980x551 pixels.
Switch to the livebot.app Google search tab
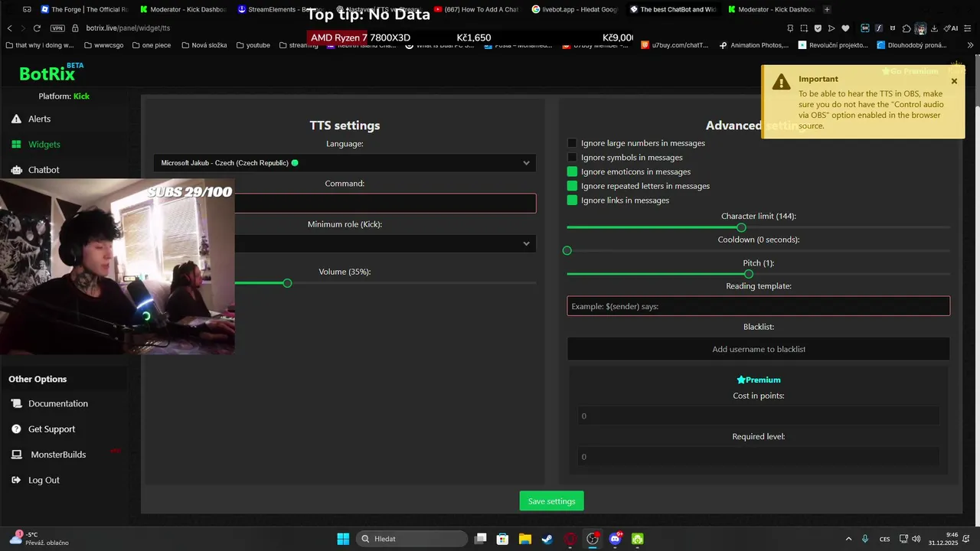coord(574,9)
